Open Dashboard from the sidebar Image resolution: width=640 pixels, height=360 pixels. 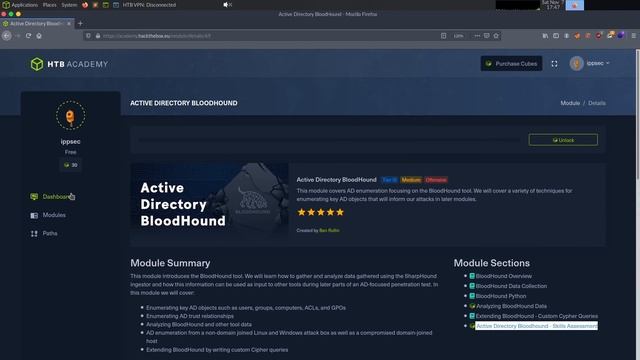click(57, 197)
